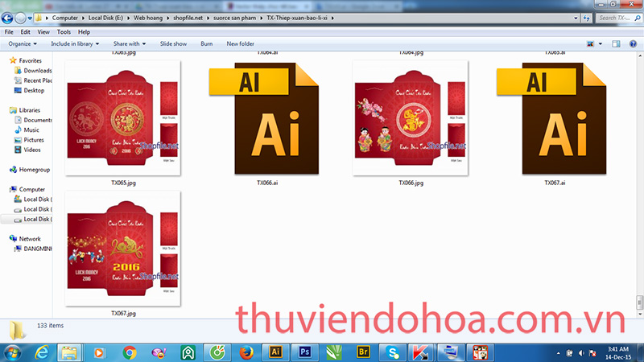Open Coc Coc browser taskbar icon
The height and width of the screenshot is (362, 644).
pos(217,352)
